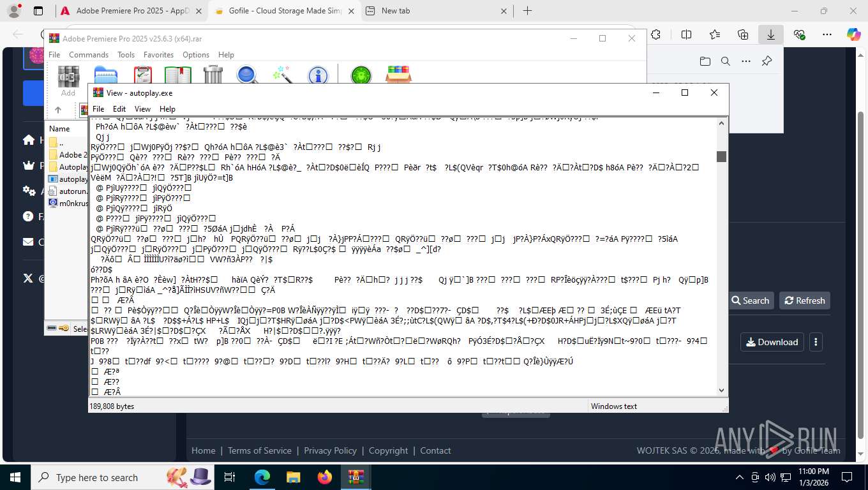
Task: Open a new browser tab with the plus button
Action: pyautogui.click(x=527, y=11)
